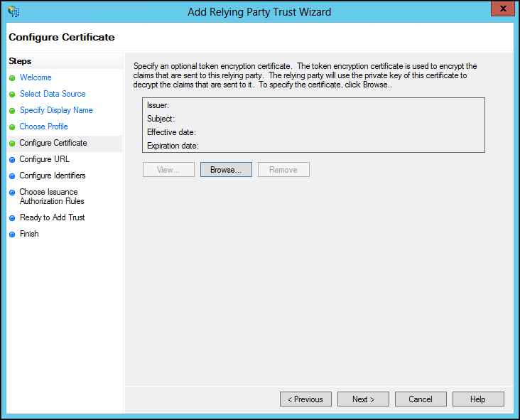
Task: Click the Remove certificate button
Action: click(x=283, y=170)
